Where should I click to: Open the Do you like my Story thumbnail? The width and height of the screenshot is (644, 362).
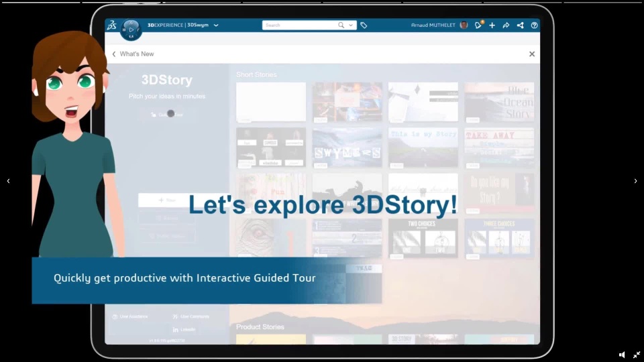(x=499, y=193)
